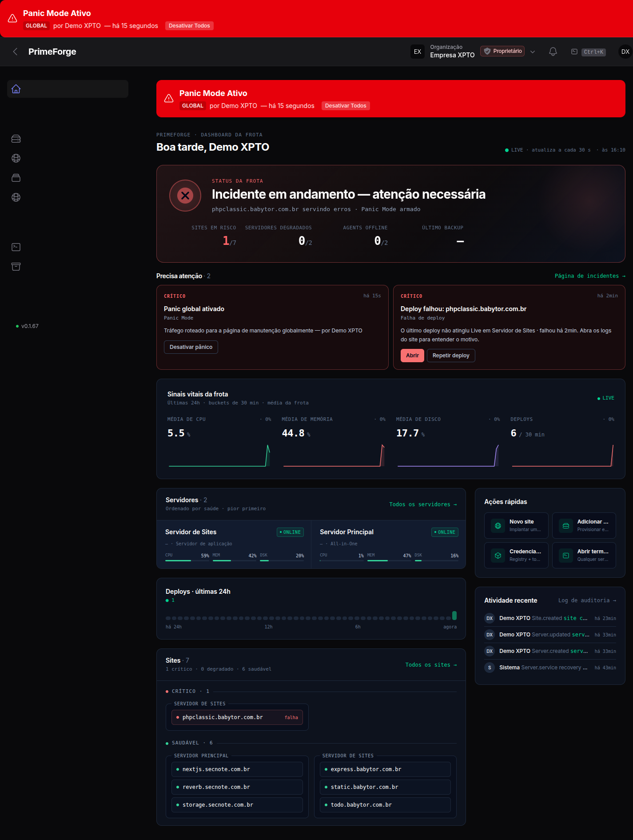Click Sites em risco 1/7 metric
Viewport: 633px width, 840px height.
(x=214, y=236)
